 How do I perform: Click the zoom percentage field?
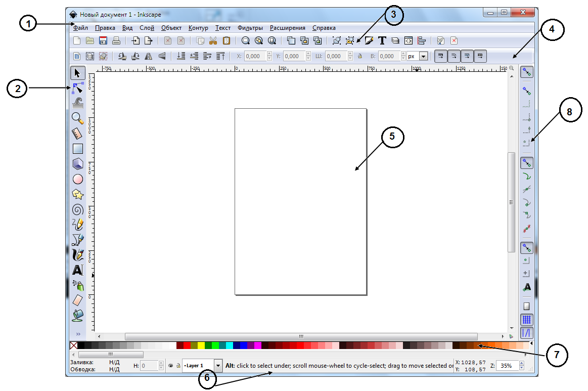[x=508, y=365]
